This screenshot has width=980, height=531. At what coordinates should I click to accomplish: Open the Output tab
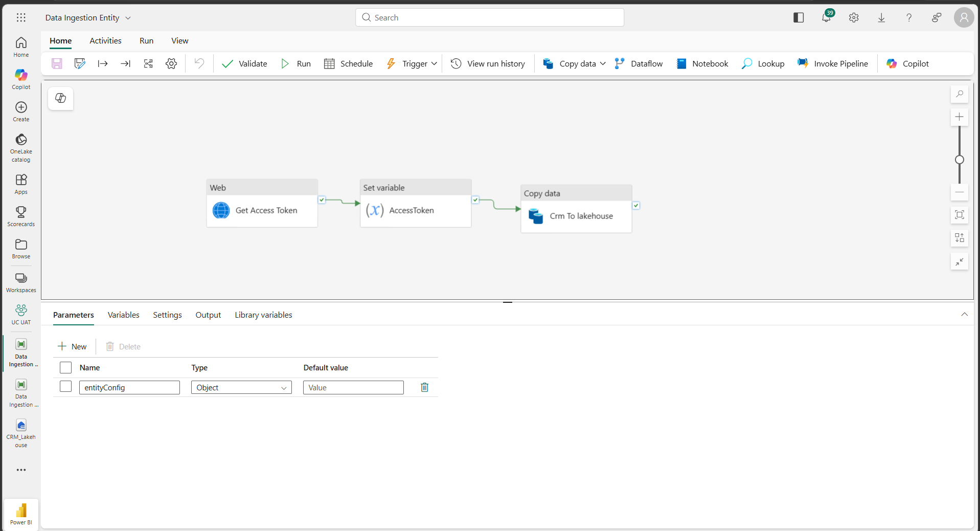tap(208, 315)
